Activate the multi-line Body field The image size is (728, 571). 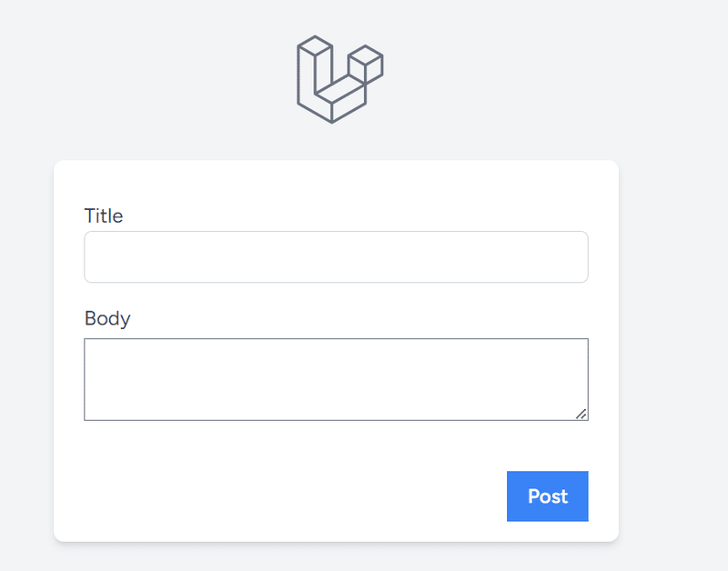tap(336, 379)
